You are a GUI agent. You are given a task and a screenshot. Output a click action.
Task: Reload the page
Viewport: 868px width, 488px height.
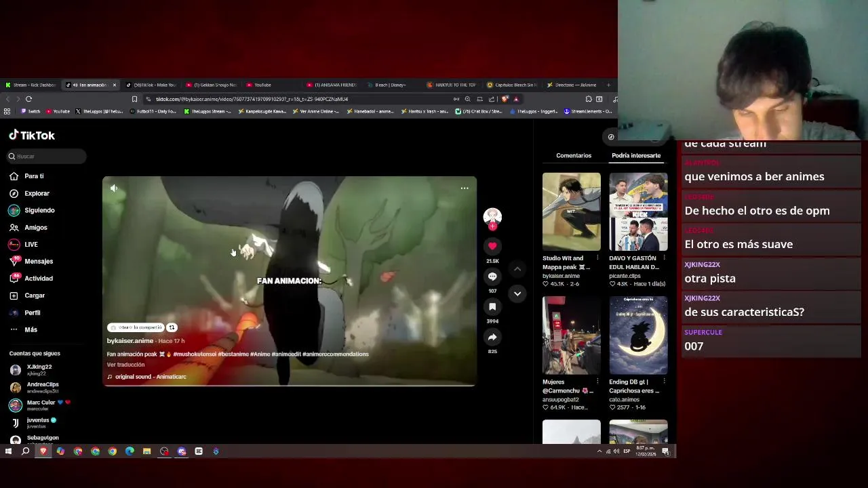(x=28, y=99)
